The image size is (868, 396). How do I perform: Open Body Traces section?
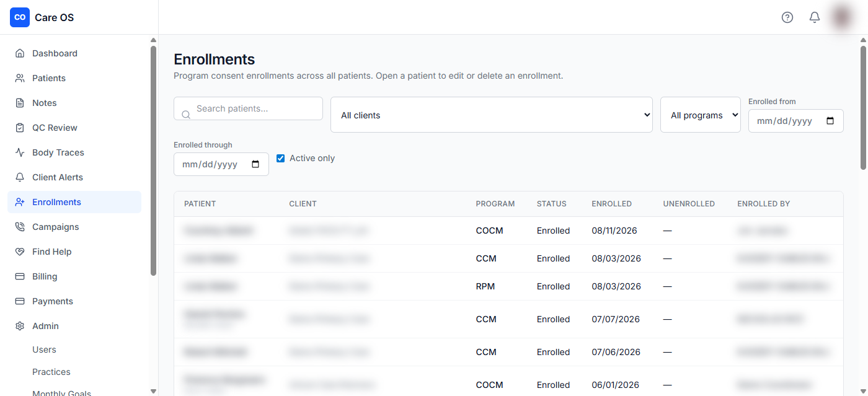point(74,152)
